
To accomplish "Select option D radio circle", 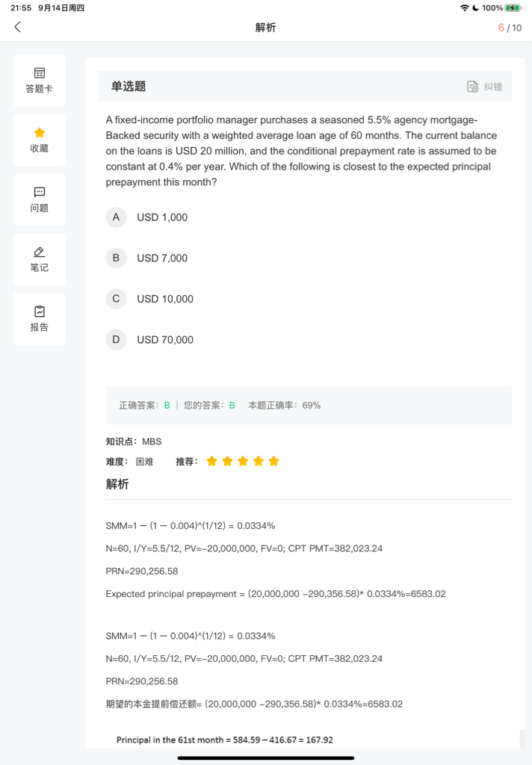I will click(x=116, y=340).
